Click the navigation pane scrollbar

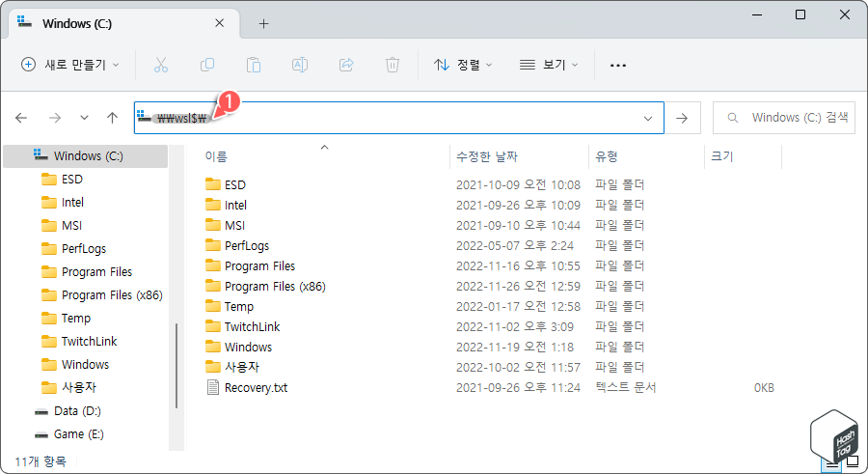coord(176,366)
